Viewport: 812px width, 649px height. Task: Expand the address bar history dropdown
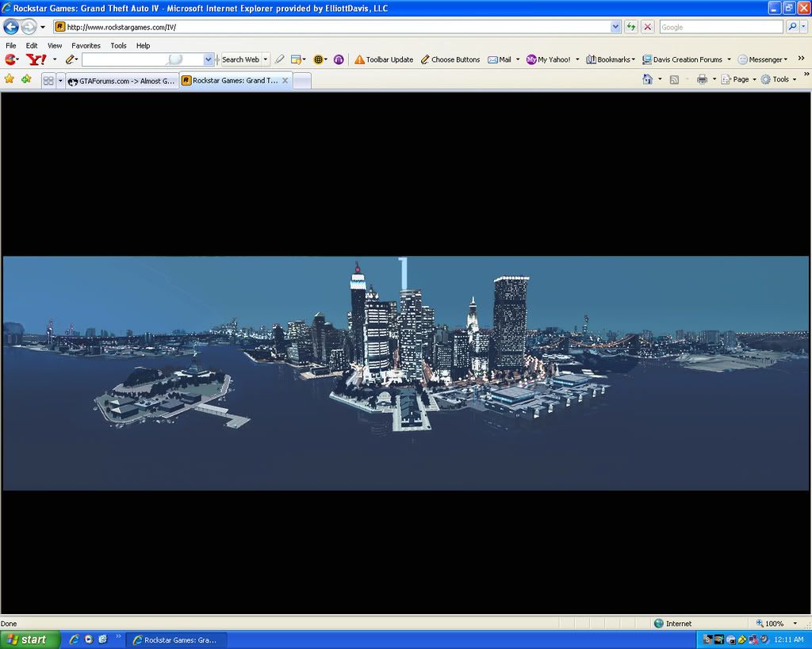[x=615, y=27]
